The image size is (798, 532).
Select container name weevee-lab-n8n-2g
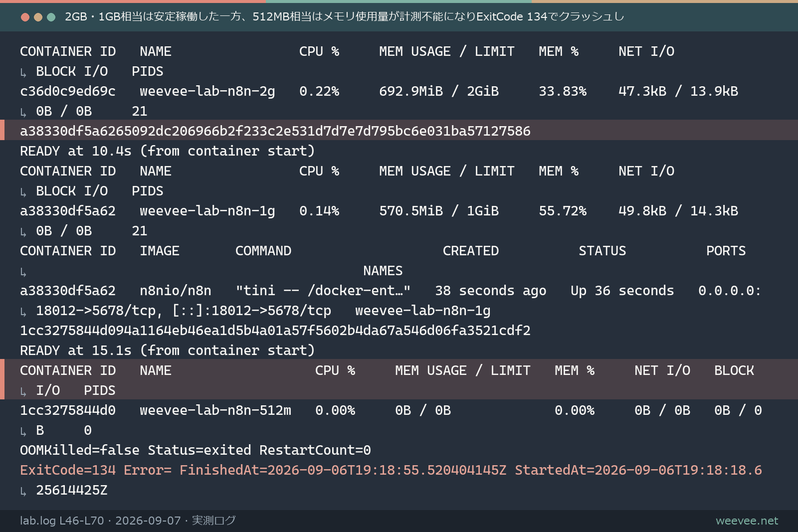207,91
